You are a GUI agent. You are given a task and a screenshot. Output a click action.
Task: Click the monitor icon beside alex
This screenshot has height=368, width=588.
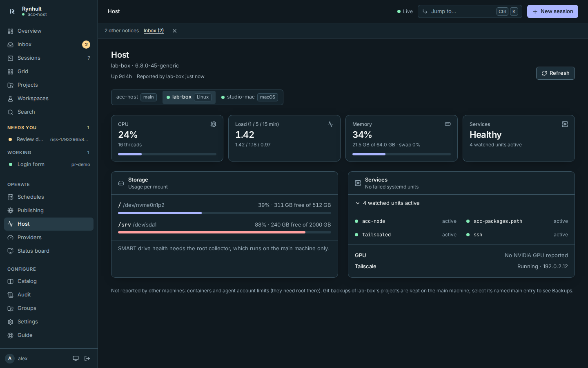(x=76, y=359)
